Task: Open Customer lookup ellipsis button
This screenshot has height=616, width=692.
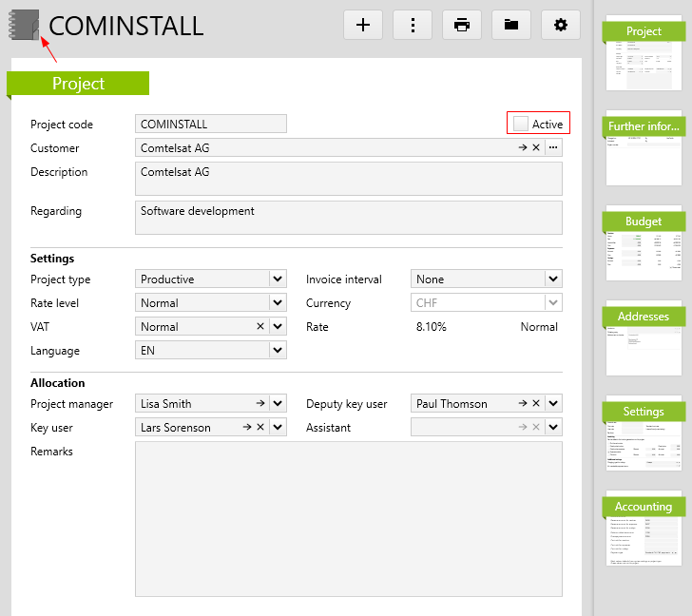Action: [x=552, y=148]
